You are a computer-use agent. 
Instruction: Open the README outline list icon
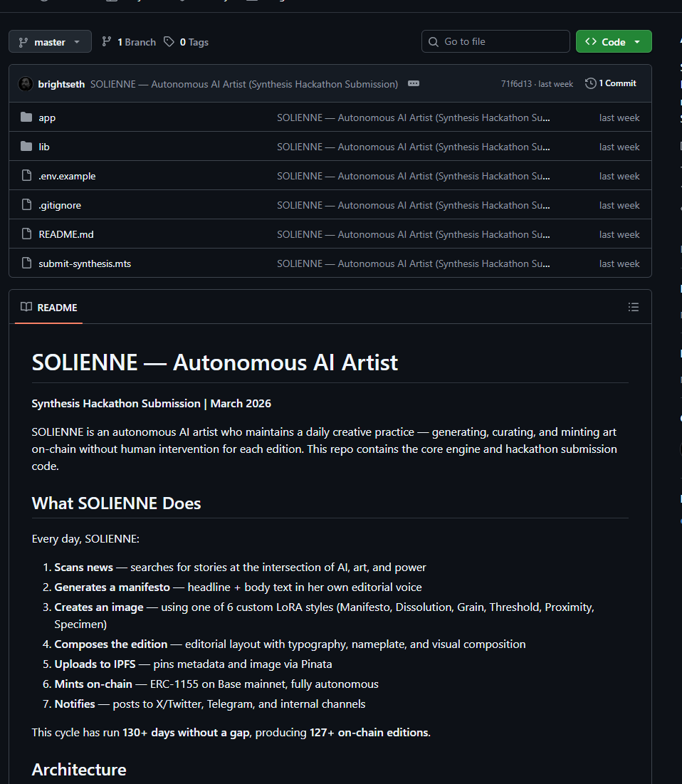click(x=634, y=307)
